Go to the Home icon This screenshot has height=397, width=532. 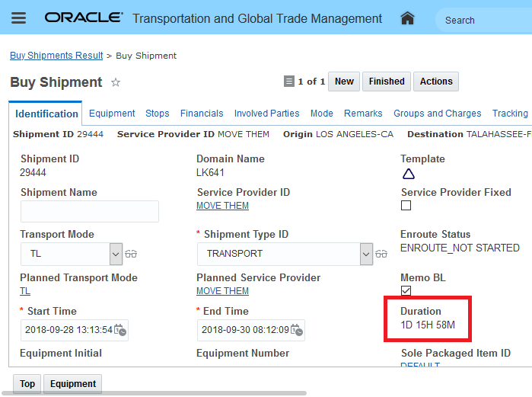pos(408,18)
